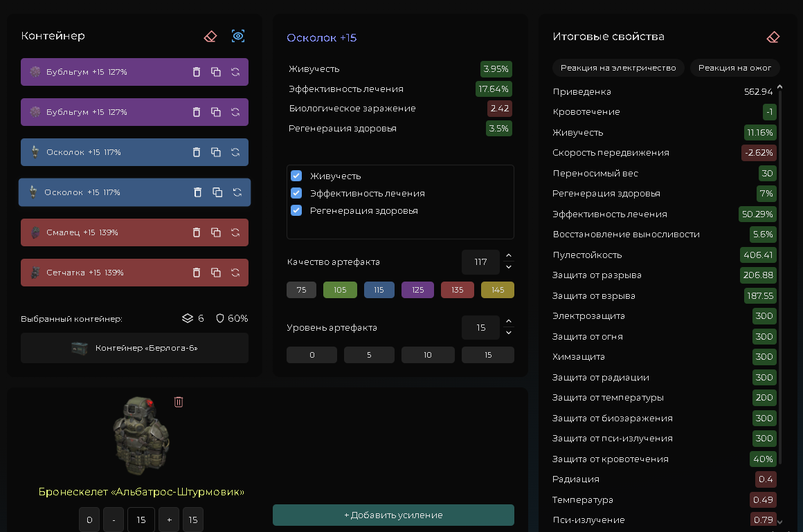The height and width of the screenshot is (532, 803).
Task: Choose the purple 125 quality swatch
Action: 417,290
